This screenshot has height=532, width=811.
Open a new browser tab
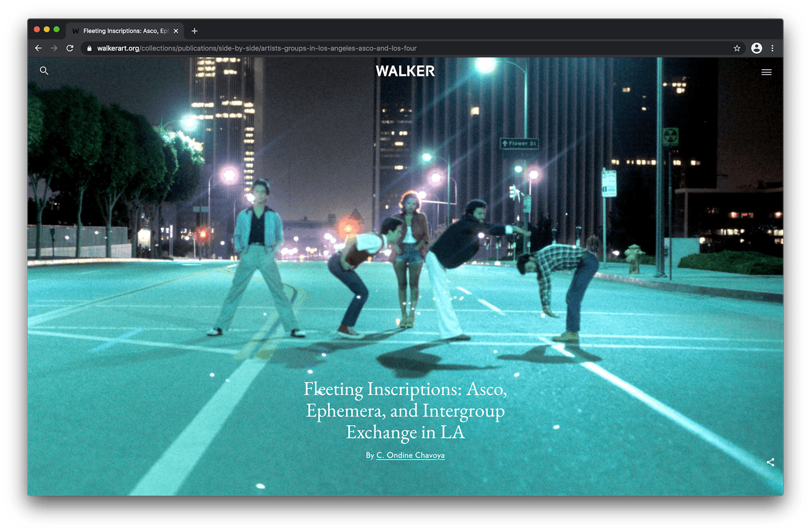194,31
